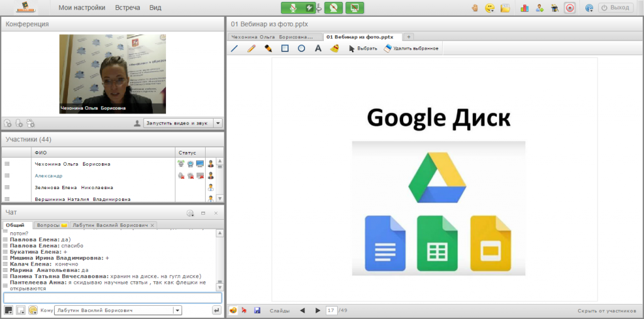Toggle disabled webcam icon for Александр
This screenshot has height=319, width=644.
[x=191, y=175]
